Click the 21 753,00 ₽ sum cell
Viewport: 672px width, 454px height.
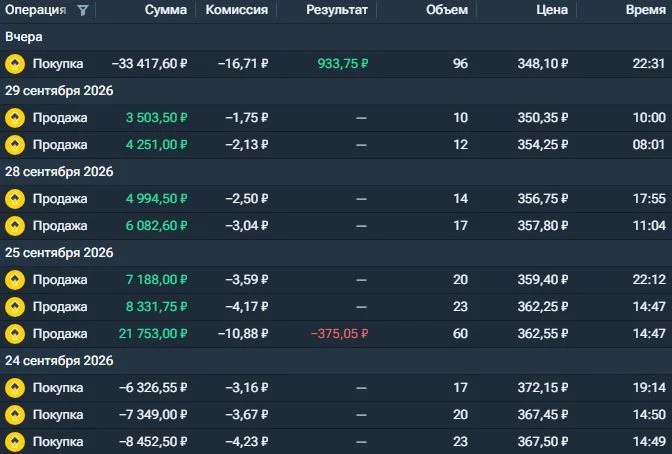153,334
